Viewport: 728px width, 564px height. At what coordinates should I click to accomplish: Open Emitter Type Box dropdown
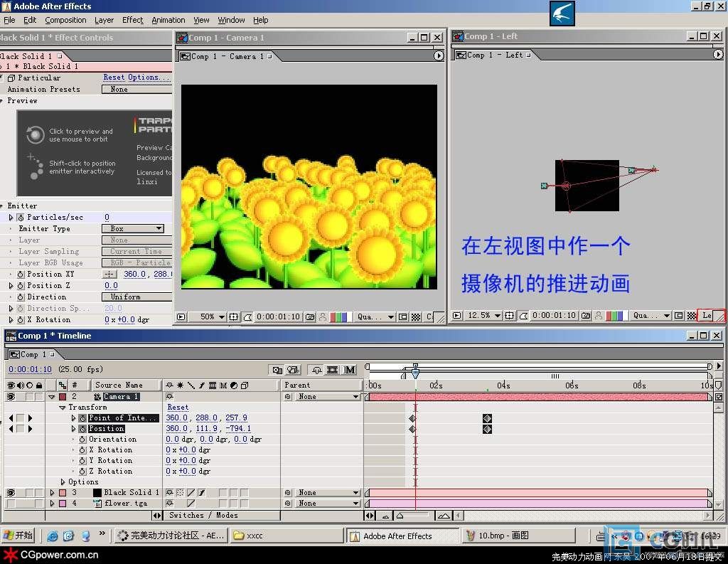(133, 228)
